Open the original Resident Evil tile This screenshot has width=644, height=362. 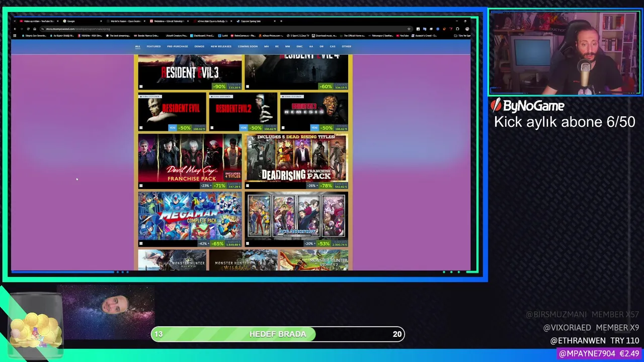click(x=172, y=112)
